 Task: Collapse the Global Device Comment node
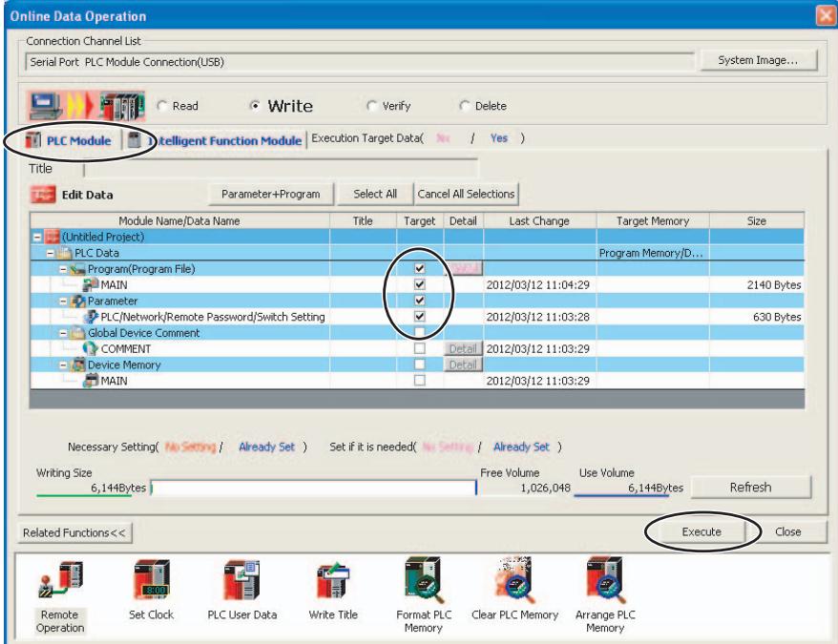63,333
